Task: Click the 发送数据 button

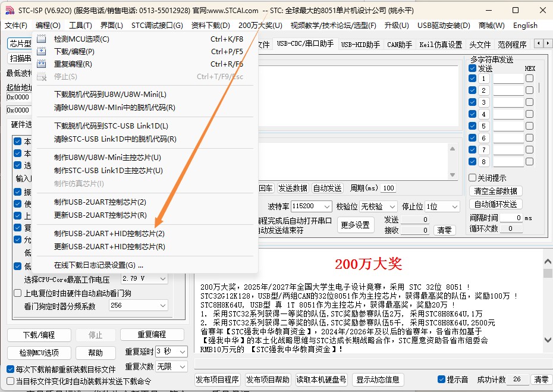Action: click(x=293, y=188)
